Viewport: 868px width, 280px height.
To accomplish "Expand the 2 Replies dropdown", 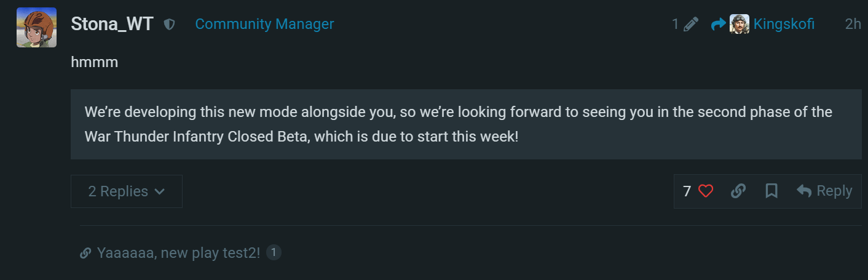I will click(127, 191).
